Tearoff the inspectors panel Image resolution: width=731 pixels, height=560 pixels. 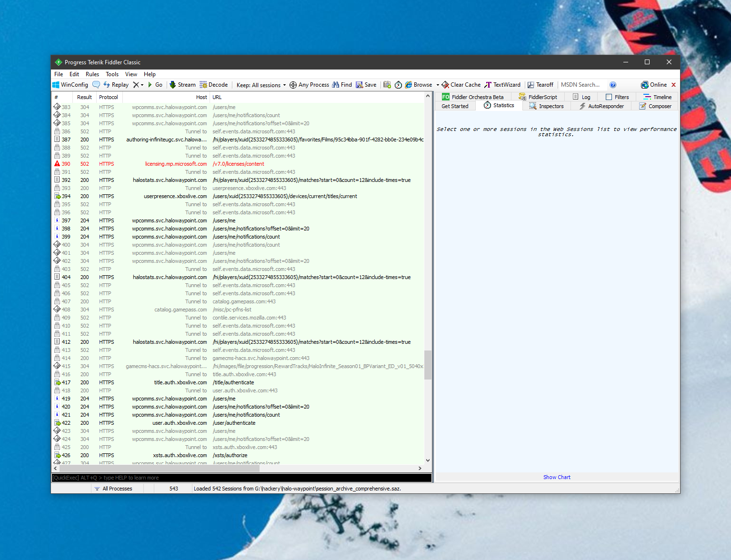tap(540, 85)
